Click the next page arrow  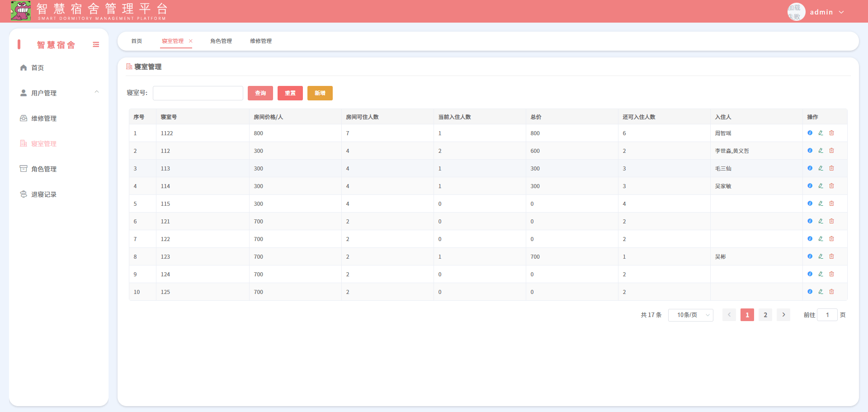783,315
